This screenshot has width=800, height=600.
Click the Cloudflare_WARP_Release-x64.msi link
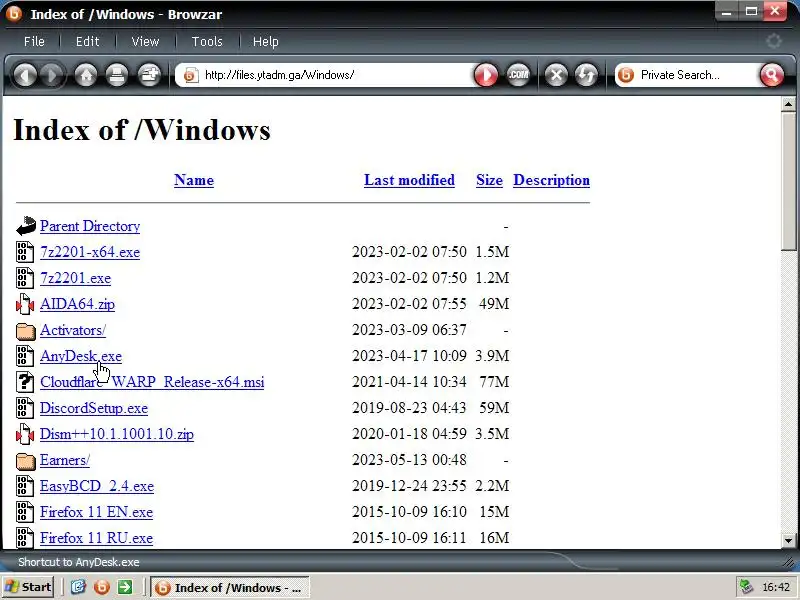[x=152, y=382]
